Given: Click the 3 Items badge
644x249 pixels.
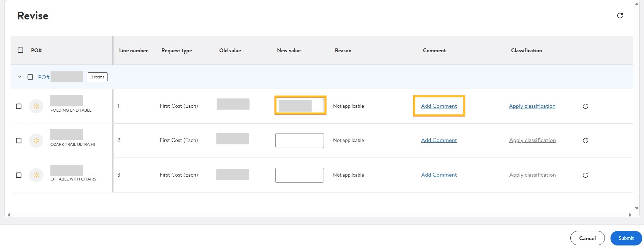Looking at the screenshot, I should 98,77.
